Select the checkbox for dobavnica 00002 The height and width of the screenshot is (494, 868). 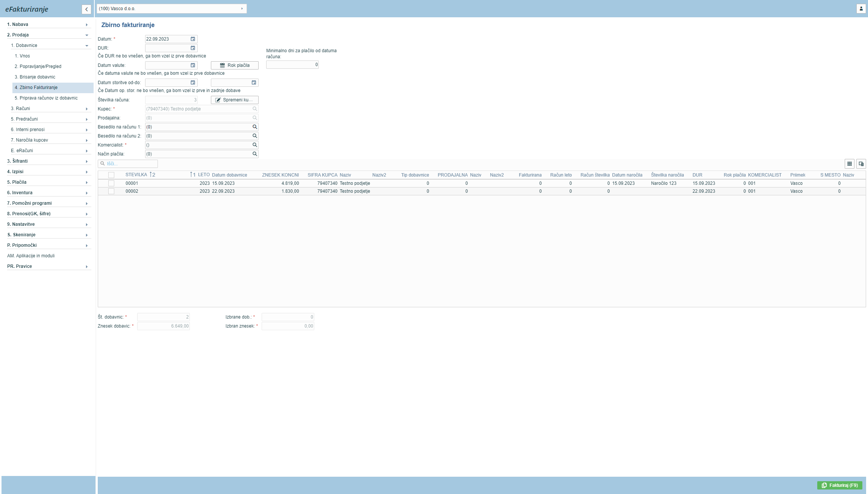(x=111, y=191)
